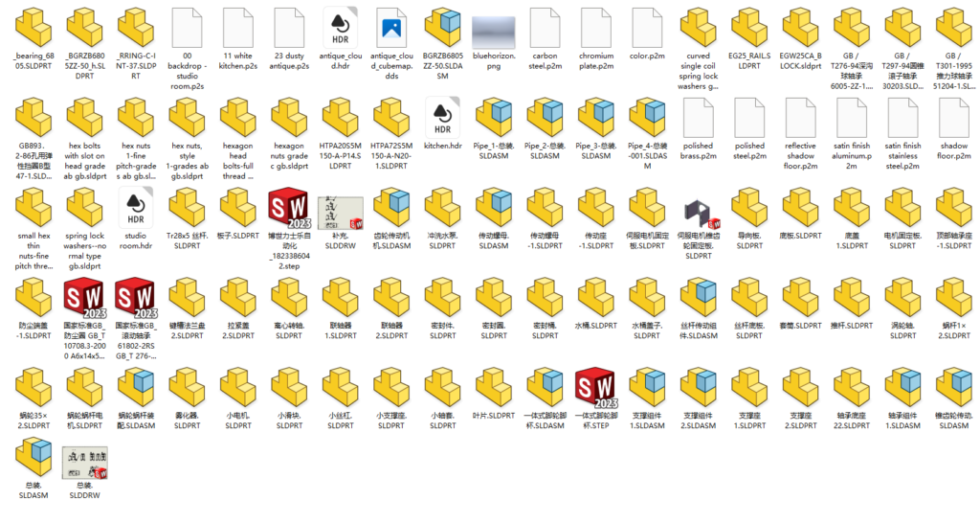The height and width of the screenshot is (523, 980).
Task: Select the studio room.hdr HDR icon
Action: [x=136, y=208]
